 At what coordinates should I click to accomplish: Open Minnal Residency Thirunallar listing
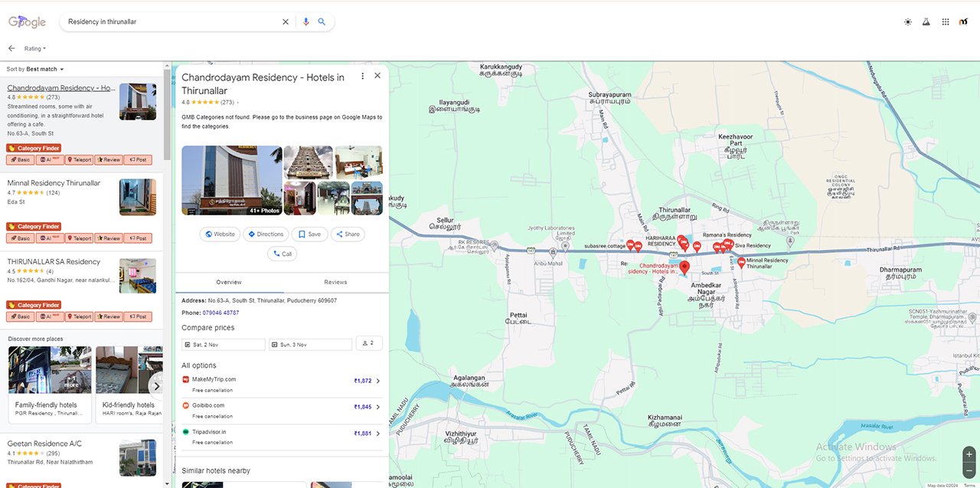coord(54,183)
